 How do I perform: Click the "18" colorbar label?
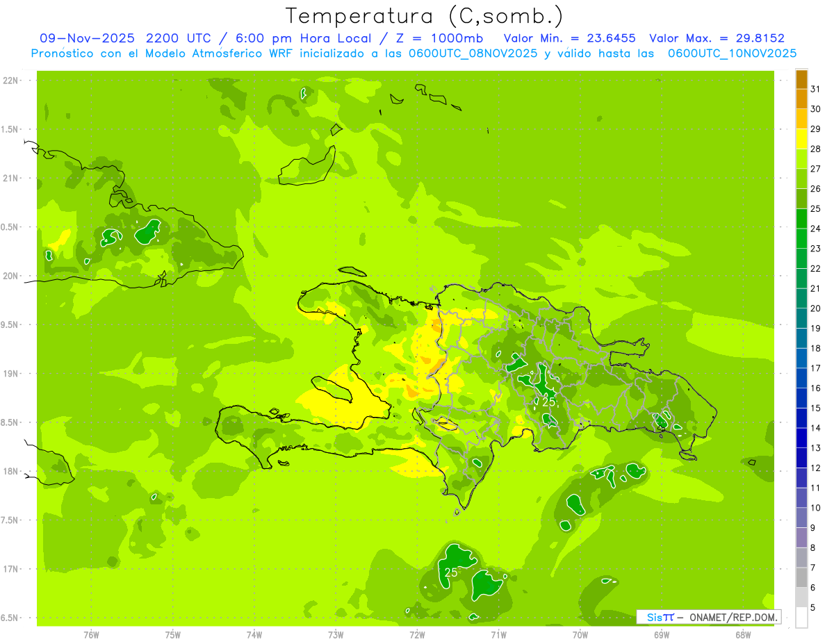click(x=816, y=348)
